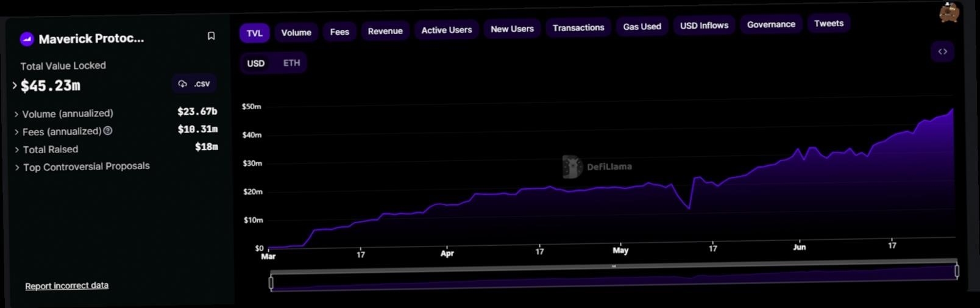The height and width of the screenshot is (308, 980).
Task: Toggle the Volume chart metric
Action: coord(296,32)
